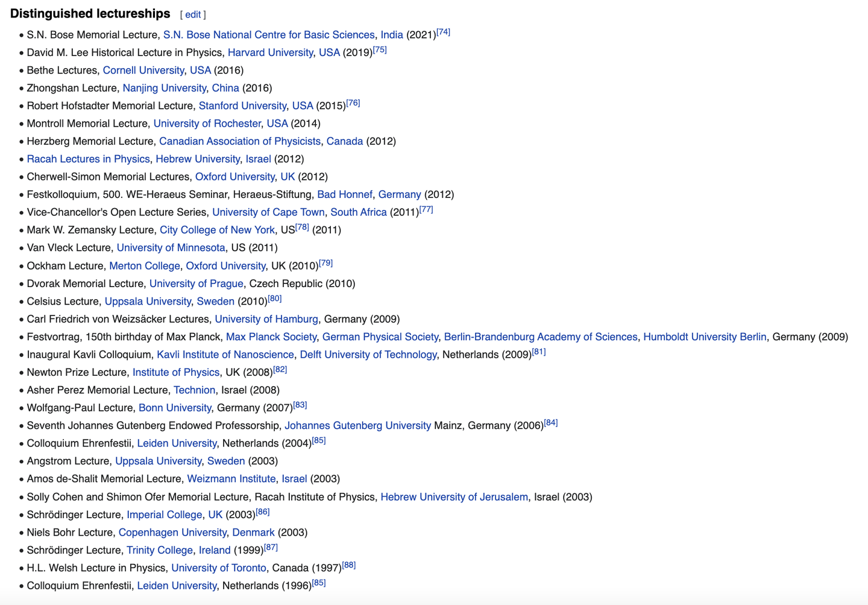Open the Cornell University article
Screen dimensions: 868x605
click(x=143, y=70)
